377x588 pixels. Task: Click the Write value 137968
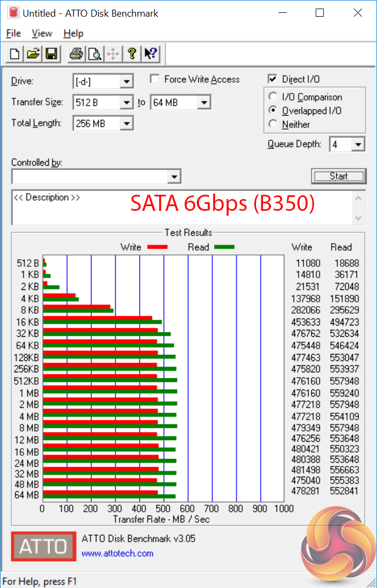click(306, 299)
